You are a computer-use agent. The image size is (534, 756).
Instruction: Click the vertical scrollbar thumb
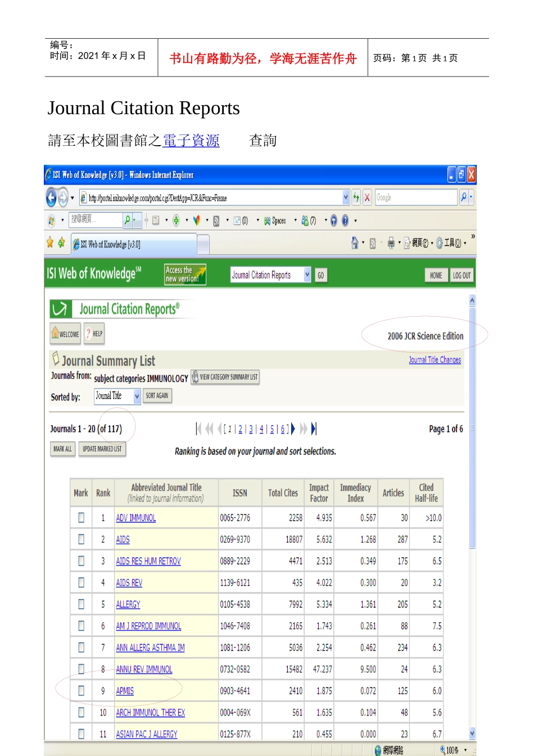[472, 427]
